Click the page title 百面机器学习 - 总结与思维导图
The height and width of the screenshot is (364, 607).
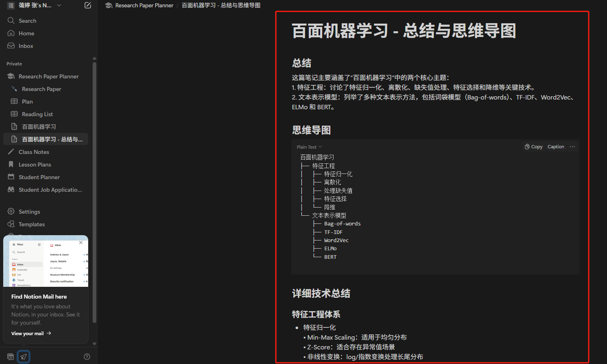(x=404, y=31)
